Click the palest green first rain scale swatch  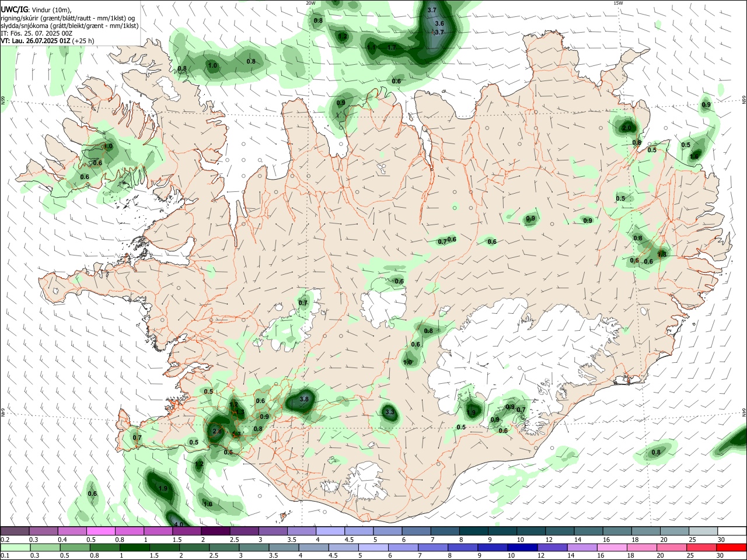pyautogui.click(x=16, y=547)
